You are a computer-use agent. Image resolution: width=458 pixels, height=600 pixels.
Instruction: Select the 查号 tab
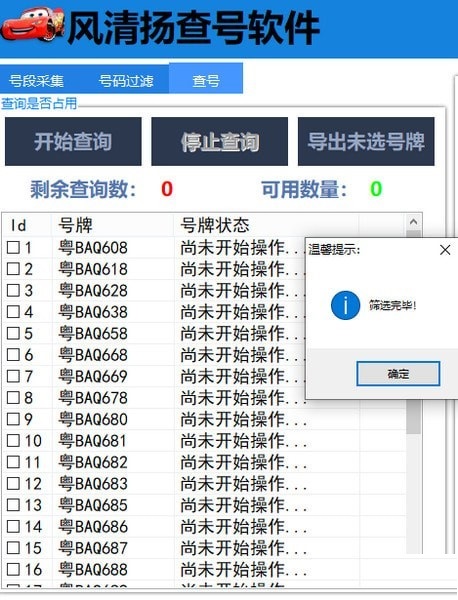(x=206, y=80)
